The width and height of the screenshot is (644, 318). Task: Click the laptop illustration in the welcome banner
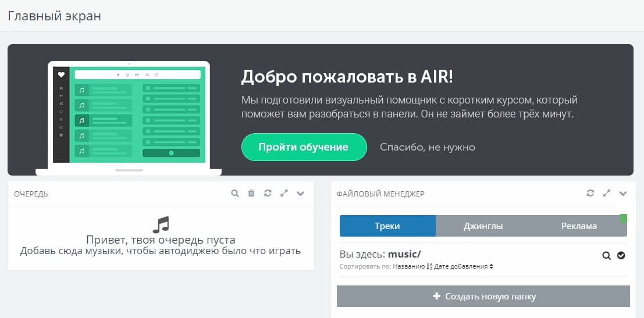[129, 119]
